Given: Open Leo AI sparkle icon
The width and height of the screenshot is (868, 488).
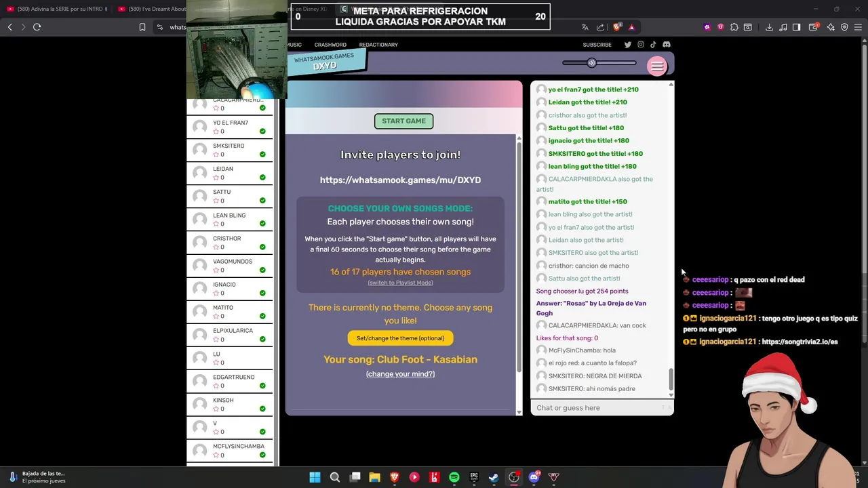Looking at the screenshot, I should tap(831, 27).
